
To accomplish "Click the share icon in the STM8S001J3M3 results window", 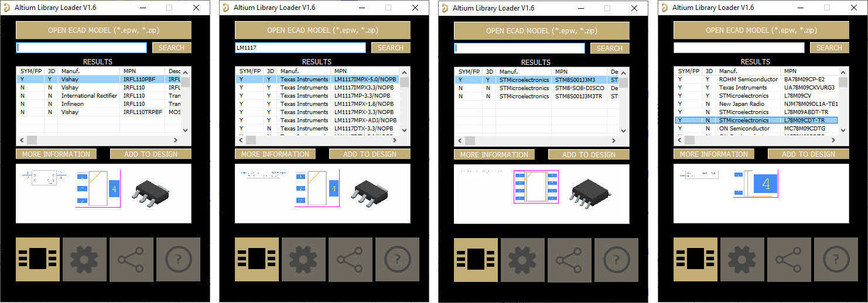I will click(x=570, y=260).
